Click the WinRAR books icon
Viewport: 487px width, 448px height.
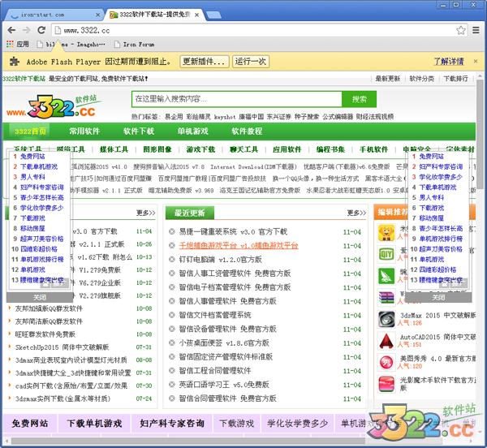pos(386,297)
